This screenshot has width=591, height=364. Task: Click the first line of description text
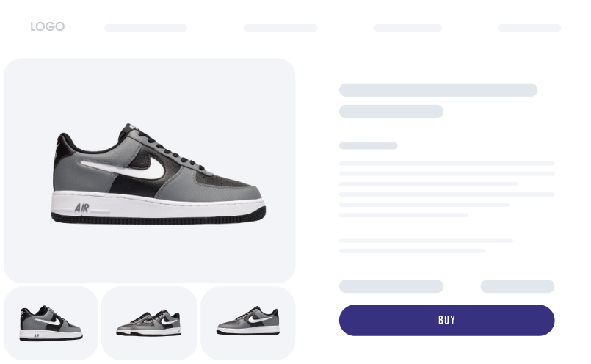click(x=446, y=164)
